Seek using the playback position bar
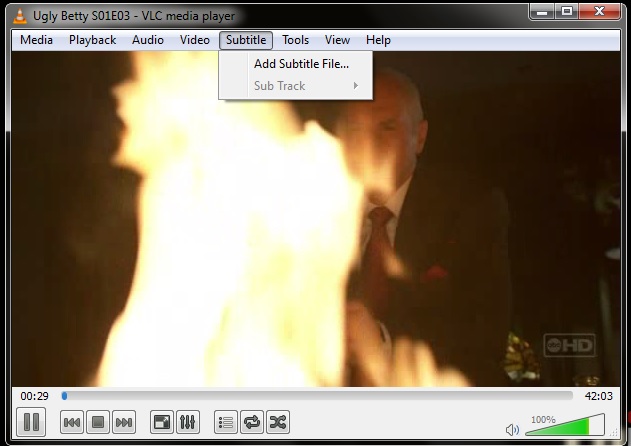The image size is (631, 446). point(317,396)
